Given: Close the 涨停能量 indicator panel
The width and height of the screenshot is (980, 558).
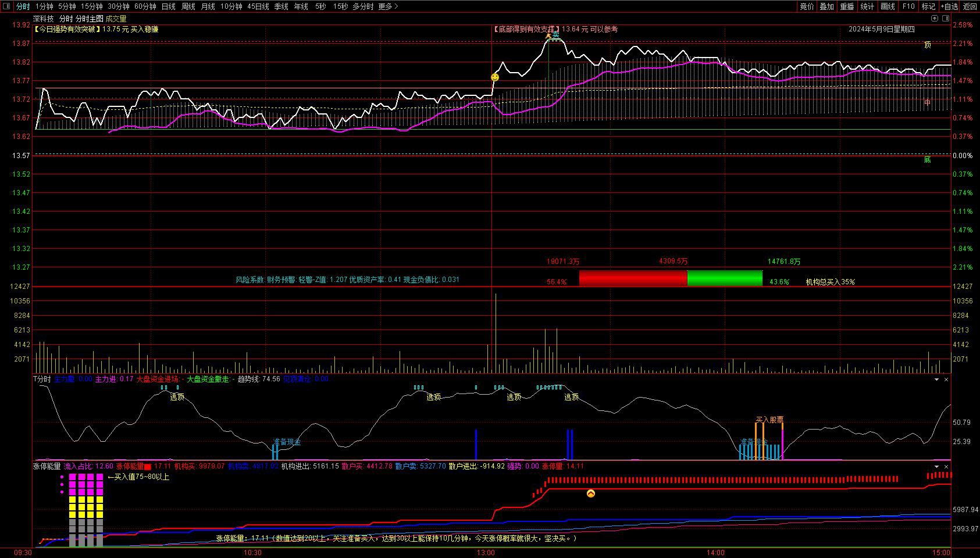Looking at the screenshot, I should click(x=946, y=467).
